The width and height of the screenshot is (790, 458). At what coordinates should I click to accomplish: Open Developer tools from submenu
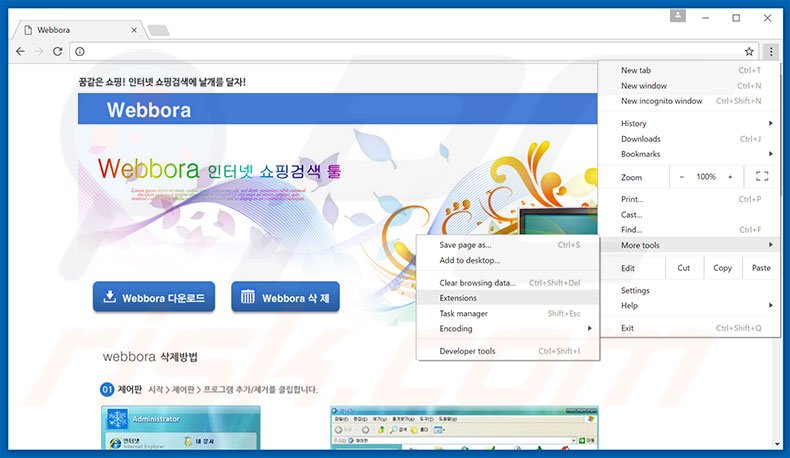(x=508, y=351)
